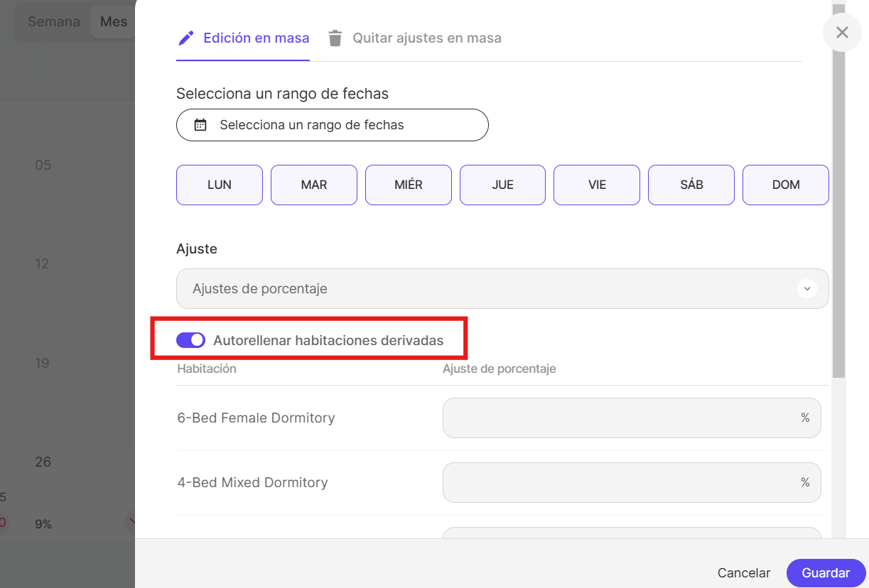The width and height of the screenshot is (869, 588).
Task: Close the panel with the X icon
Action: [x=842, y=33]
